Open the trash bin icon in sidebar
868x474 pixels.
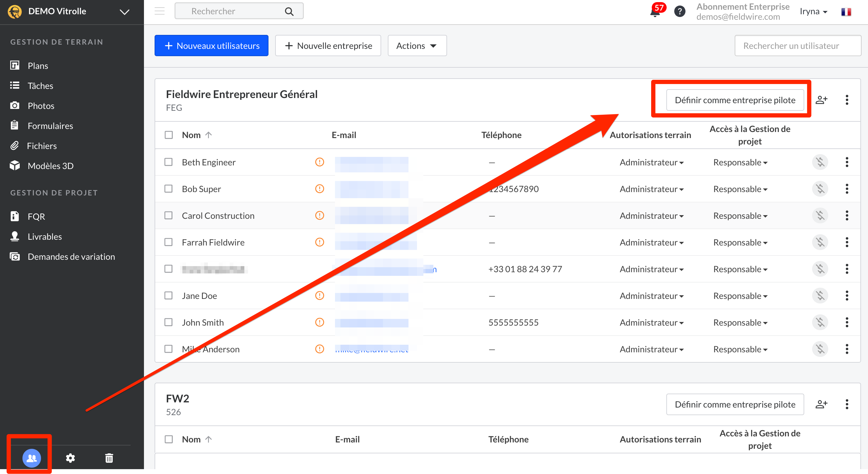pos(109,458)
